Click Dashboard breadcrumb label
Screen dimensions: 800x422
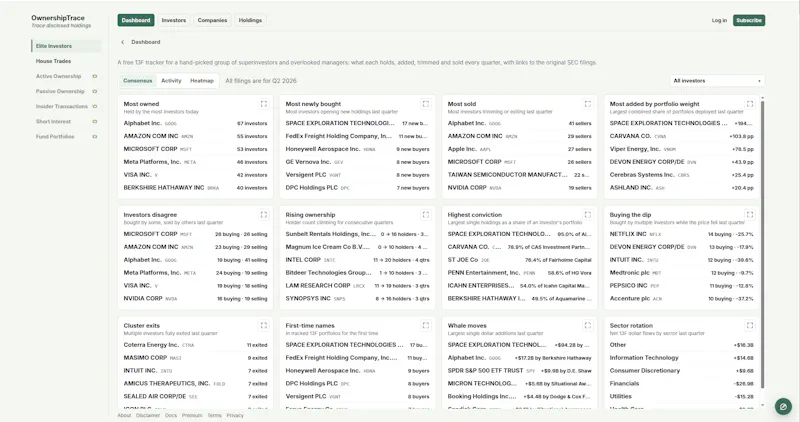[x=145, y=42]
